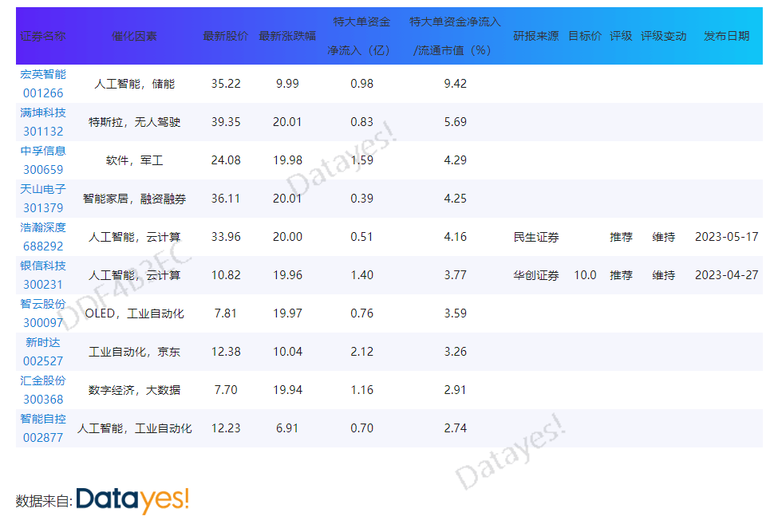Image resolution: width=778 pixels, height=532 pixels.
Task: Select the 民生证券 research source cell
Action: tap(535, 237)
